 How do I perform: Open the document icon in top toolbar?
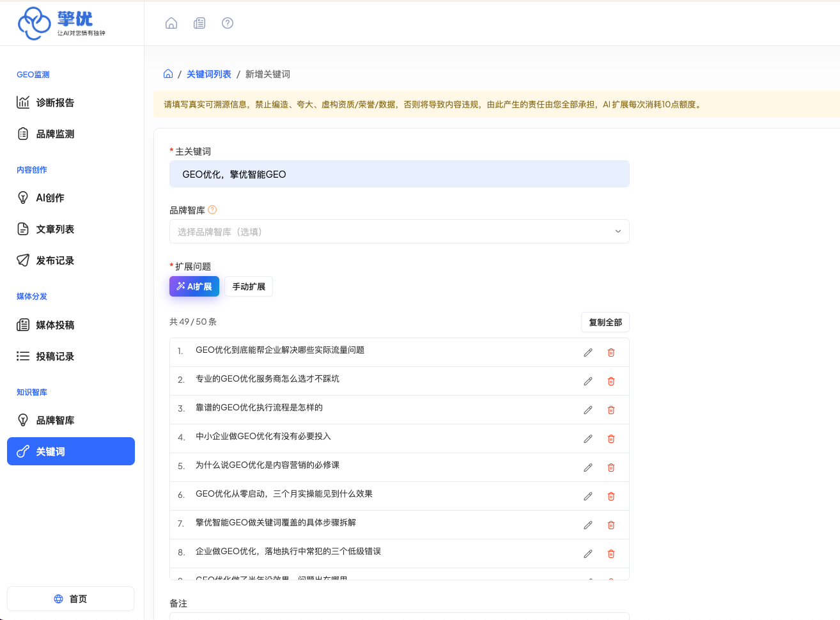click(199, 24)
